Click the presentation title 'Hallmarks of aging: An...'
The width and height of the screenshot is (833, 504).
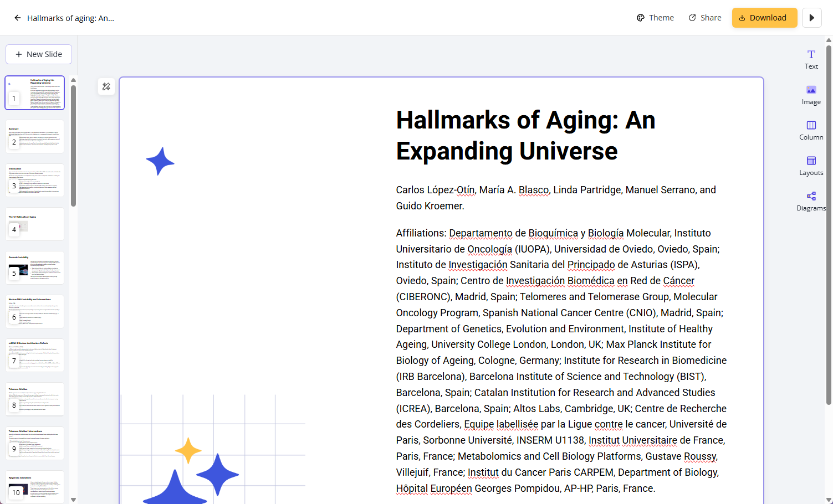click(70, 18)
